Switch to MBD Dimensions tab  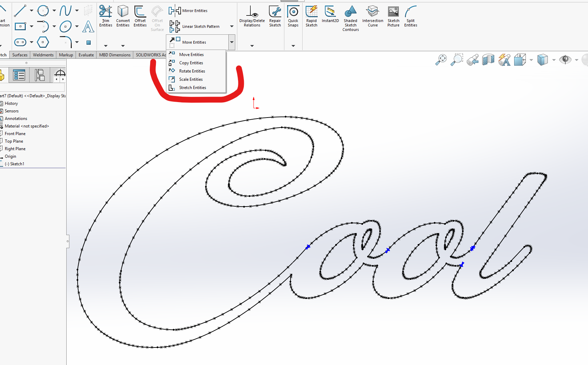click(115, 55)
